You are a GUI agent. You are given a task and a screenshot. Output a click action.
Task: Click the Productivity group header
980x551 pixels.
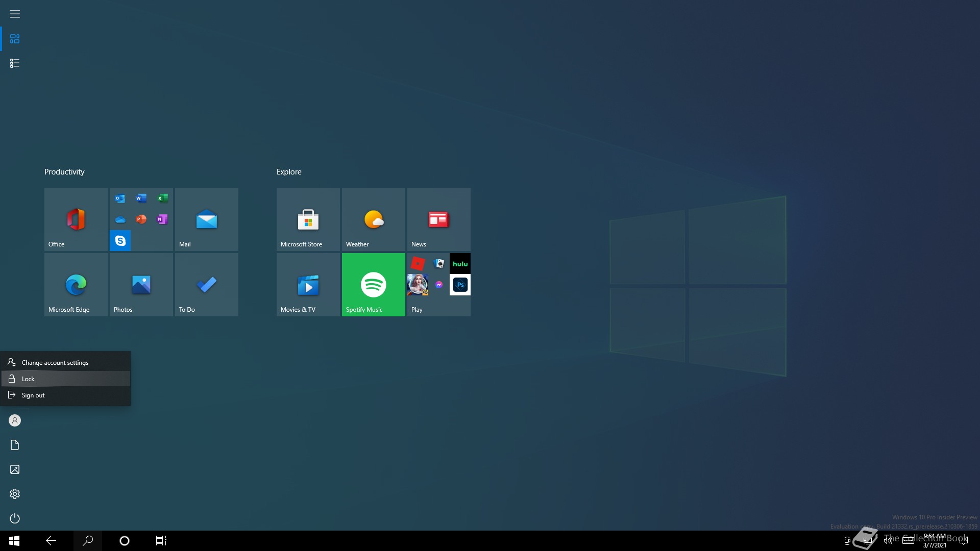(64, 172)
